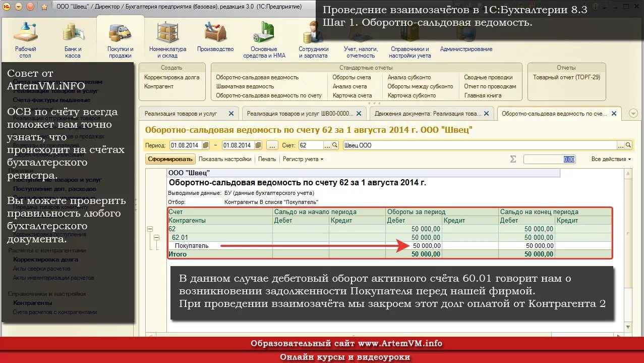Viewport: 644px width, 363px height.
Task: Click the Favorites star icon
Action: [44, 7]
